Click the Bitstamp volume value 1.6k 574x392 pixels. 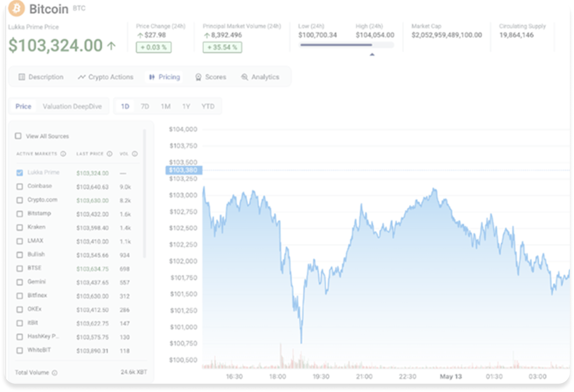125,214
